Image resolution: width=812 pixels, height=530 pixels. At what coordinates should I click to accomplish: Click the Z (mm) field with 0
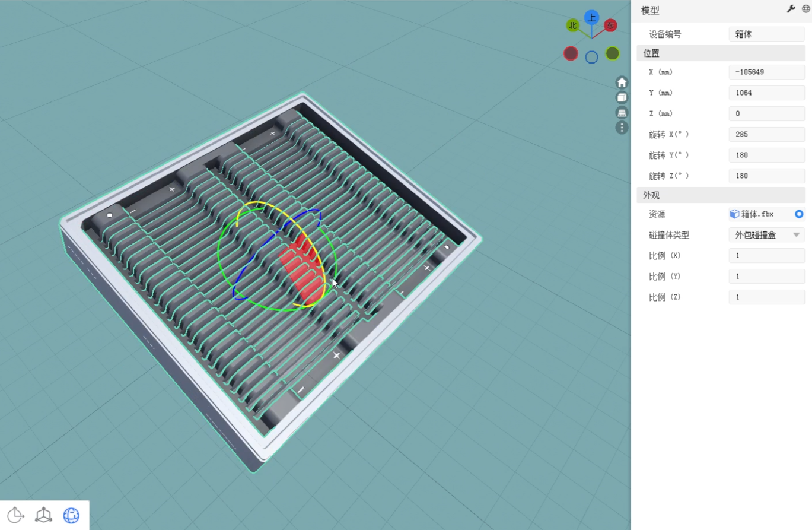[767, 113]
